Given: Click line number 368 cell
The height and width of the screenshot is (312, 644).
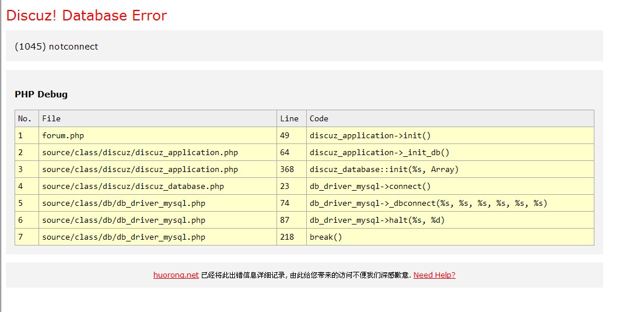Looking at the screenshot, I should coord(292,169).
